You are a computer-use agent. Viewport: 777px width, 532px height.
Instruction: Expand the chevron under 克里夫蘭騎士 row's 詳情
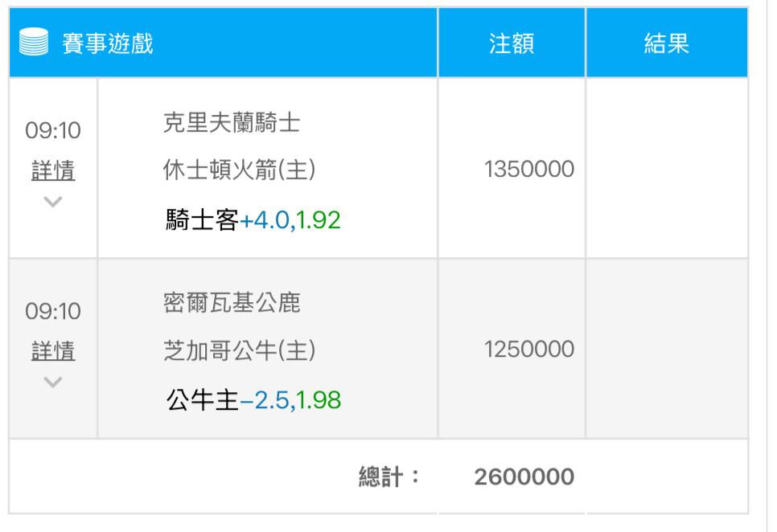coord(53,202)
